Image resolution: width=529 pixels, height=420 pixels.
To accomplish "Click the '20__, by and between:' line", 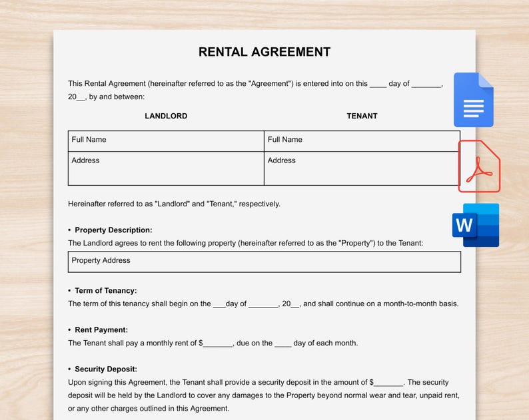I will click(107, 97).
